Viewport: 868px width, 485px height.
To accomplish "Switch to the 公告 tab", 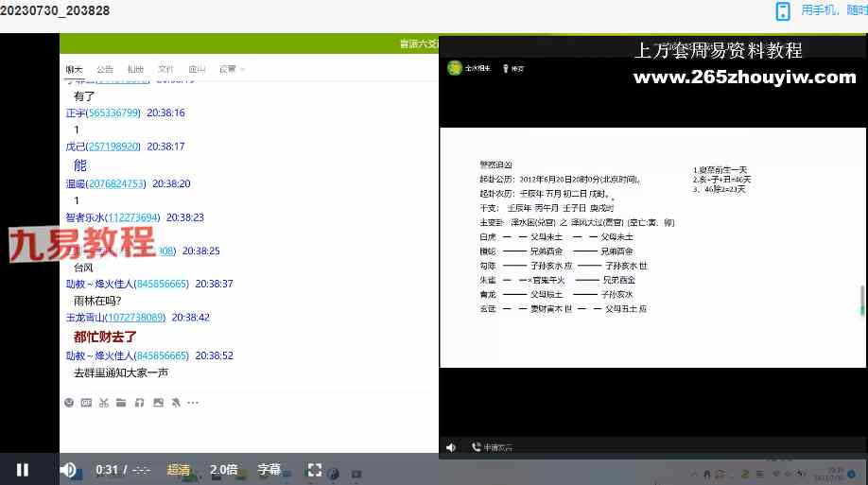I will [105, 69].
